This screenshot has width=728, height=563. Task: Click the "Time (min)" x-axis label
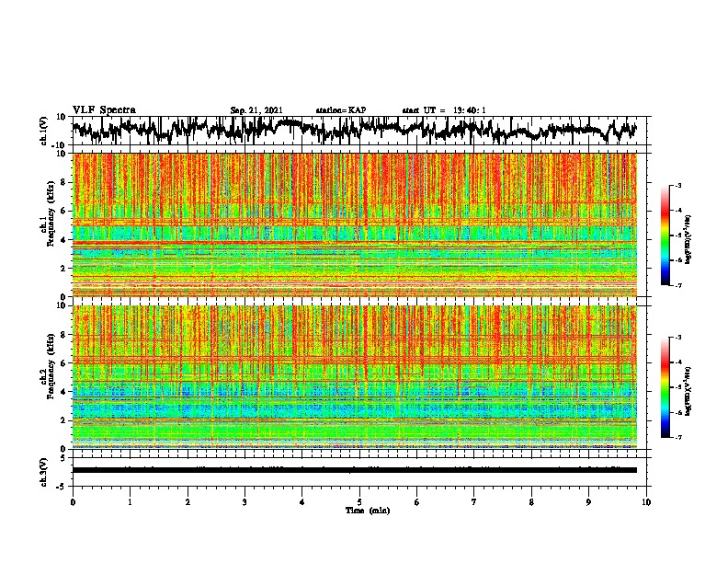368,511
